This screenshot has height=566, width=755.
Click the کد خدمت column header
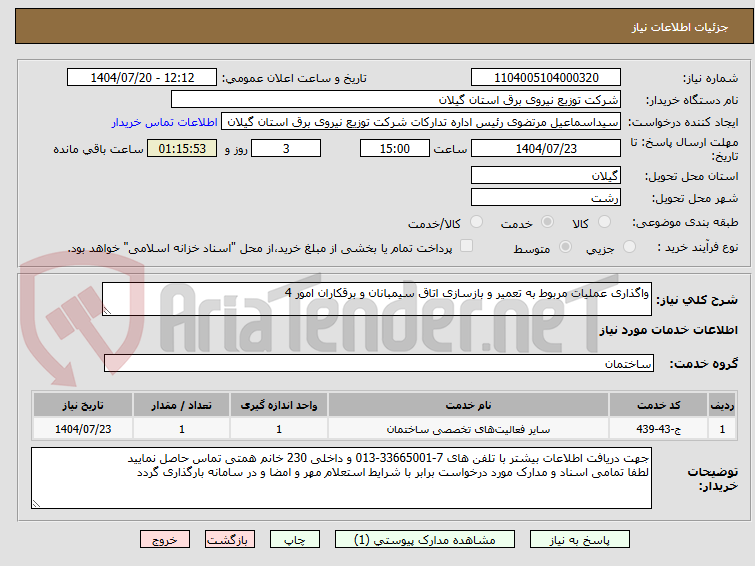pos(658,405)
